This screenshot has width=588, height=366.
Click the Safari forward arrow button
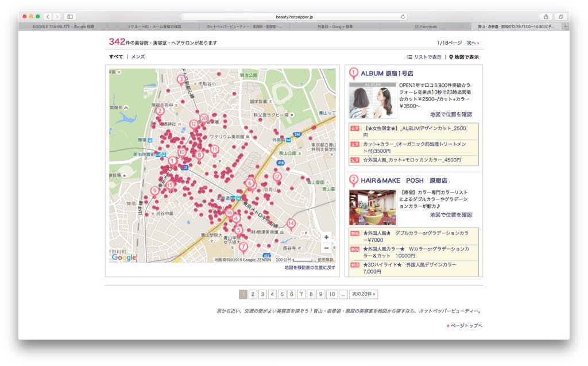click(57, 17)
